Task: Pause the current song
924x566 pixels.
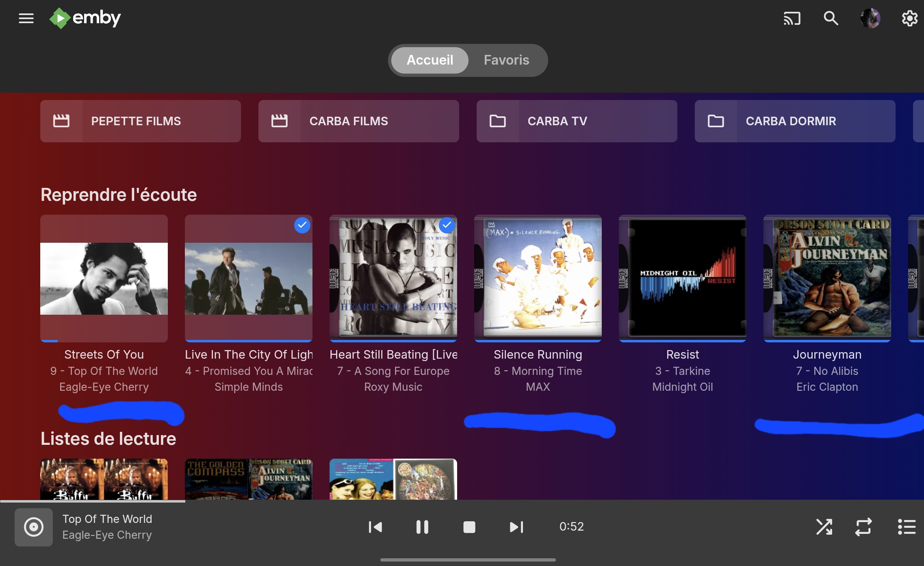Action: [422, 527]
